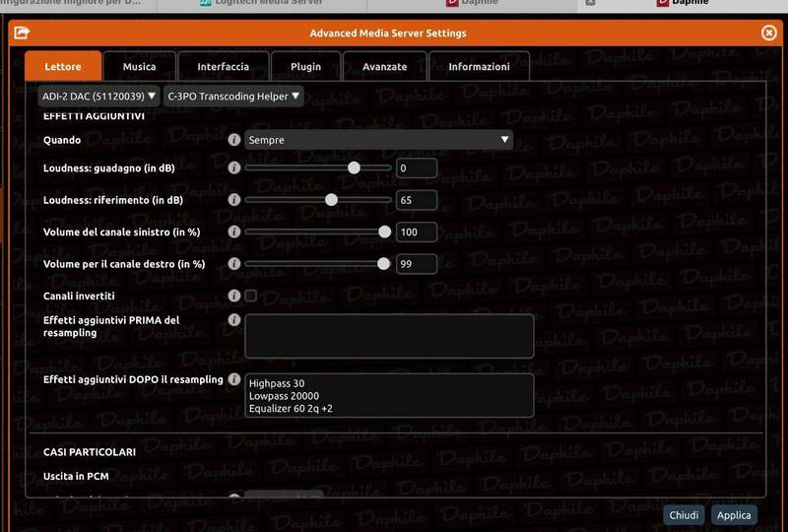Open the Quando 'Sempre' dropdown

click(x=378, y=140)
